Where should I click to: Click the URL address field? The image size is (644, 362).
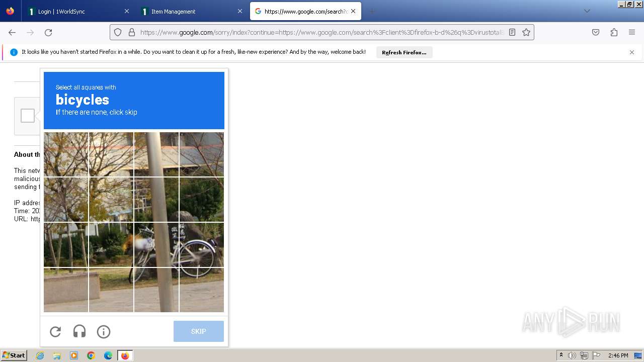[x=322, y=32]
